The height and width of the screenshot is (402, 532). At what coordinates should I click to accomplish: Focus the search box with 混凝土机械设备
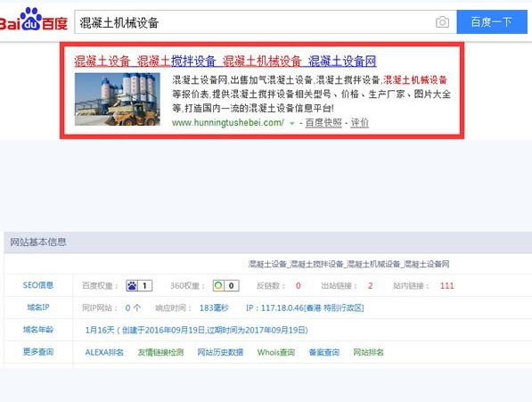[x=254, y=22]
